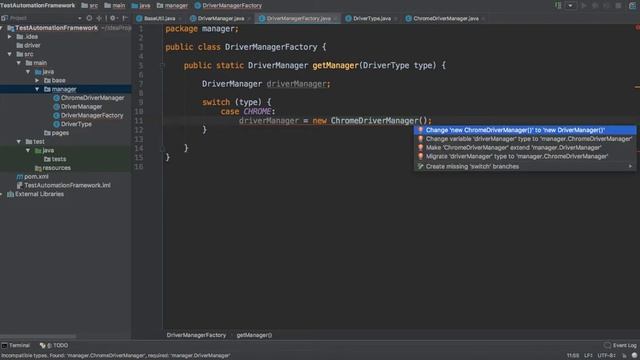Image resolution: width=640 pixels, height=360 pixels.
Task: Click the run-with-coverage icon in toolbar
Action: 606,5
